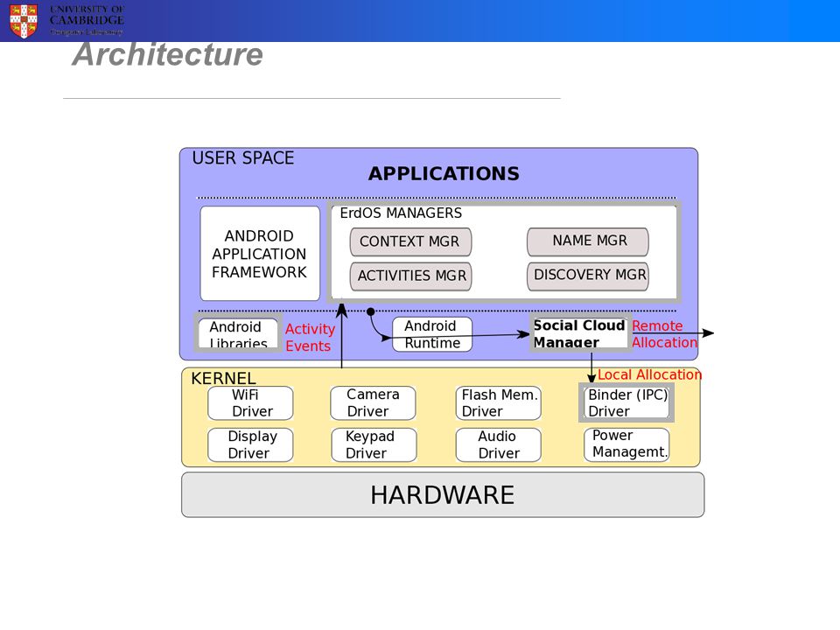Click the HARDWARE layer box
The height and width of the screenshot is (630, 840).
click(443, 494)
